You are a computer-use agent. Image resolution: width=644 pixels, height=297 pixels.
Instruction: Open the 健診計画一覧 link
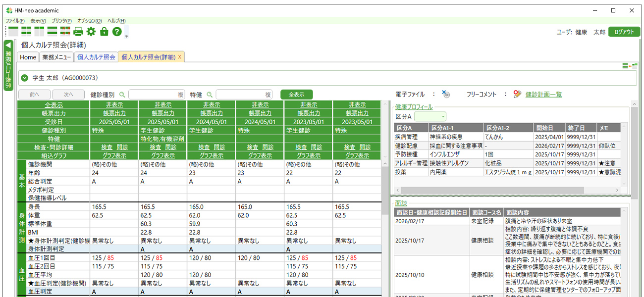pos(543,95)
